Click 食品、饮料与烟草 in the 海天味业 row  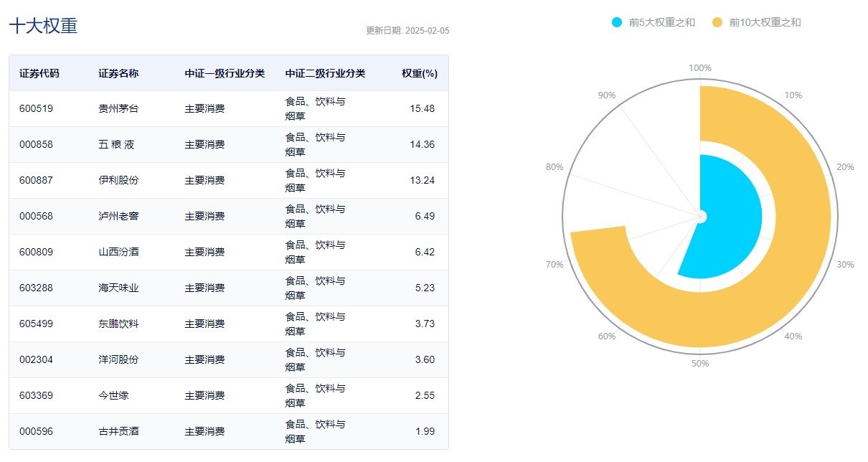click(x=315, y=288)
